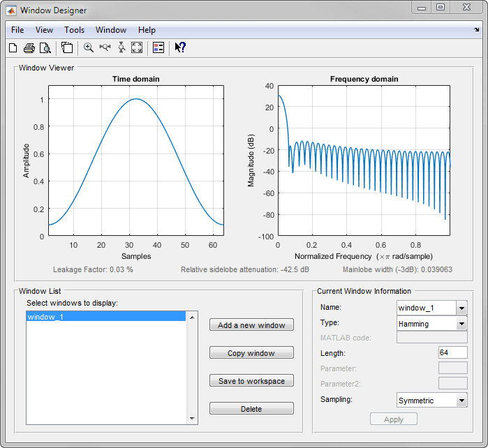Click the Copy window button
The width and height of the screenshot is (488, 448).
click(251, 353)
